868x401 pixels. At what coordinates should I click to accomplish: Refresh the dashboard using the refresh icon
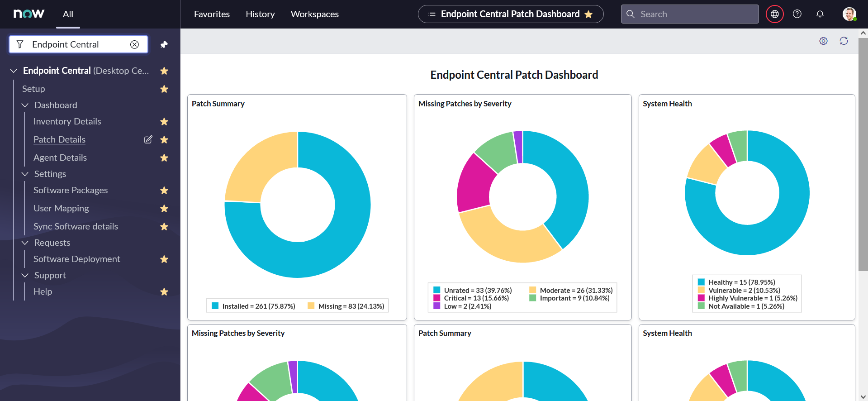click(844, 41)
